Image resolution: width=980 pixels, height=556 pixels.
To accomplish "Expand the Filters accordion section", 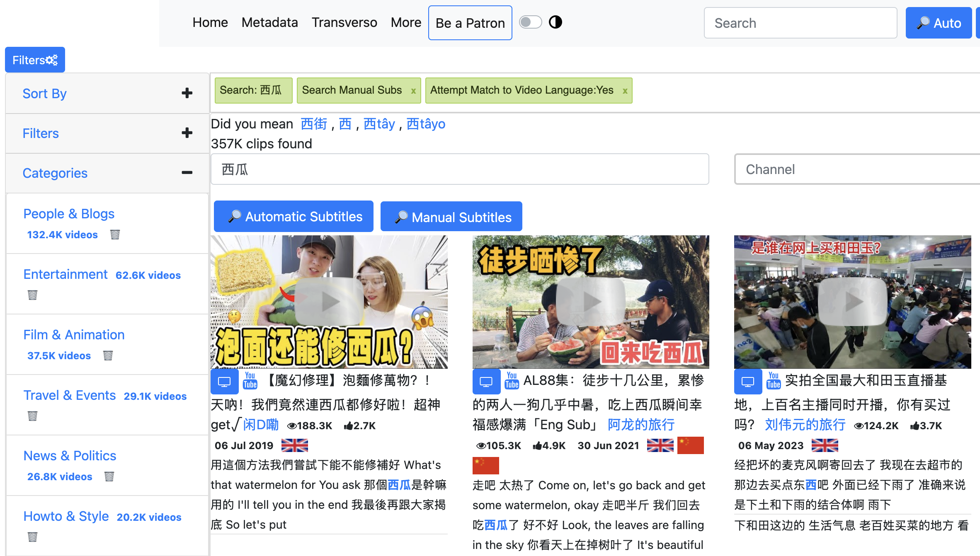I will 187,133.
